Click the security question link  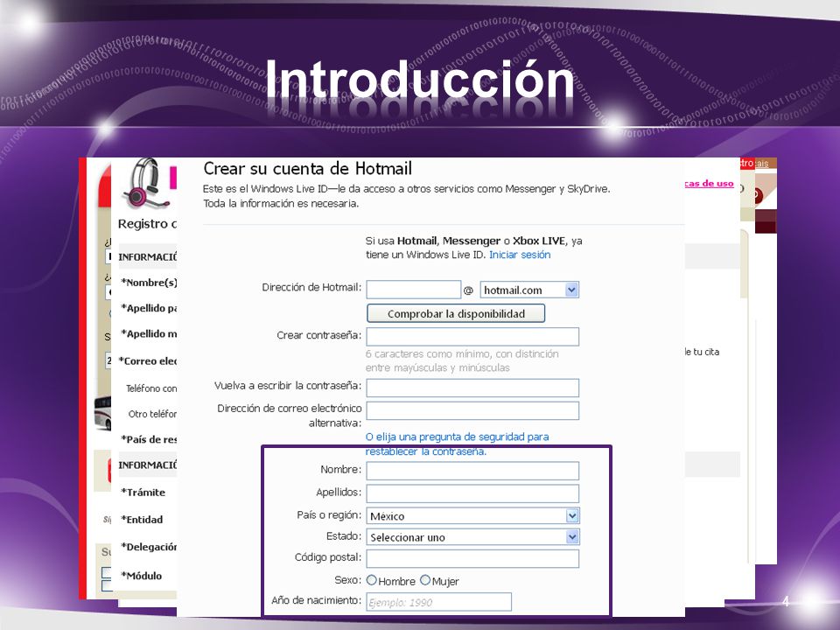click(457, 444)
